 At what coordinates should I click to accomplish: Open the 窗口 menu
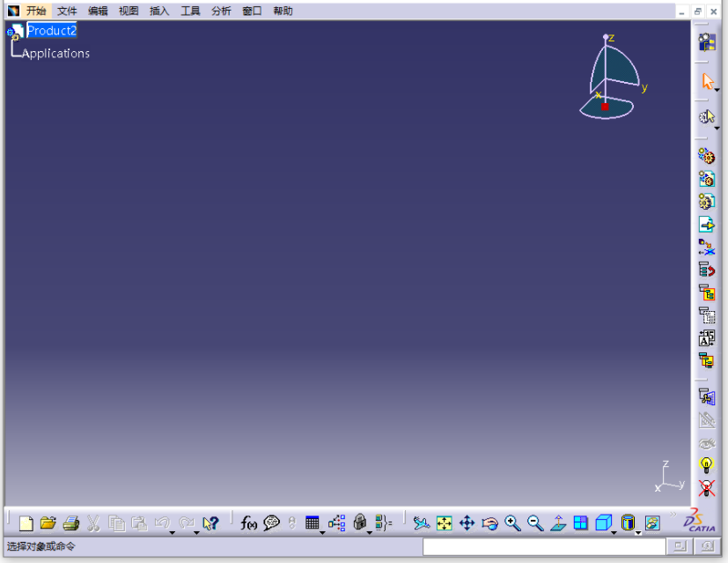[x=252, y=11]
